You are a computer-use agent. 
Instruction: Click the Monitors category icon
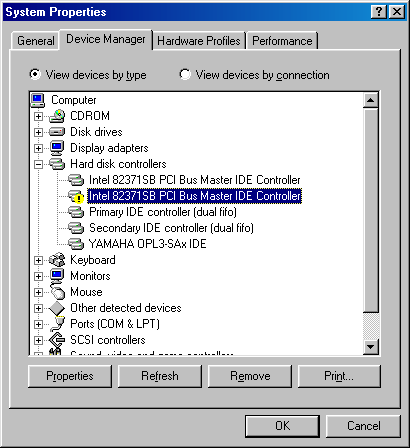[57, 276]
